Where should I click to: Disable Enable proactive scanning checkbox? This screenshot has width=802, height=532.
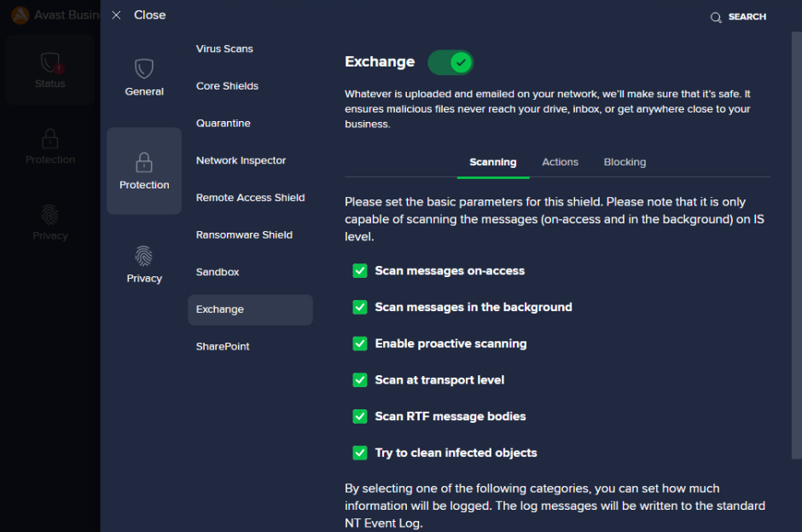point(359,344)
